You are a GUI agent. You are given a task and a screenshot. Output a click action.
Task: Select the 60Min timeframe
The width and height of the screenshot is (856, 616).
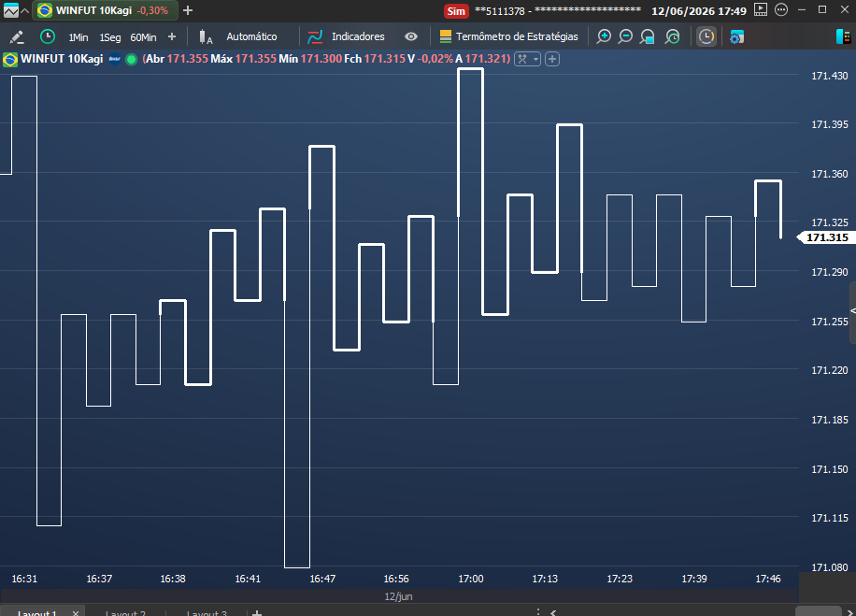[x=143, y=37]
